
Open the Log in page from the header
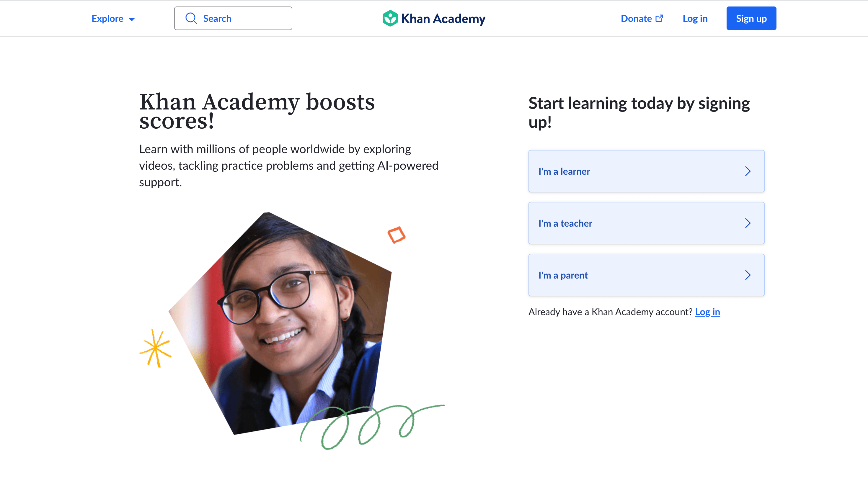pos(695,19)
